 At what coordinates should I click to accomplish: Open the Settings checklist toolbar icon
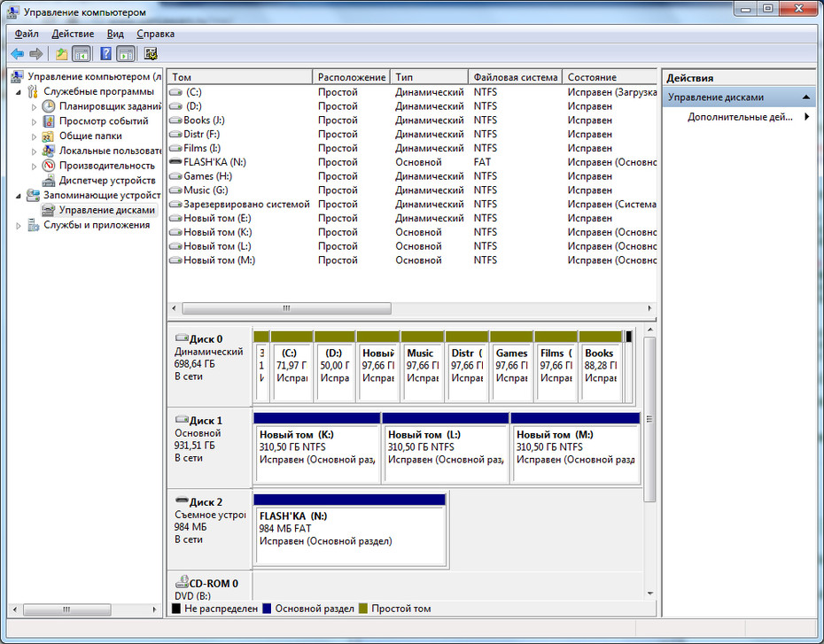coord(151,53)
